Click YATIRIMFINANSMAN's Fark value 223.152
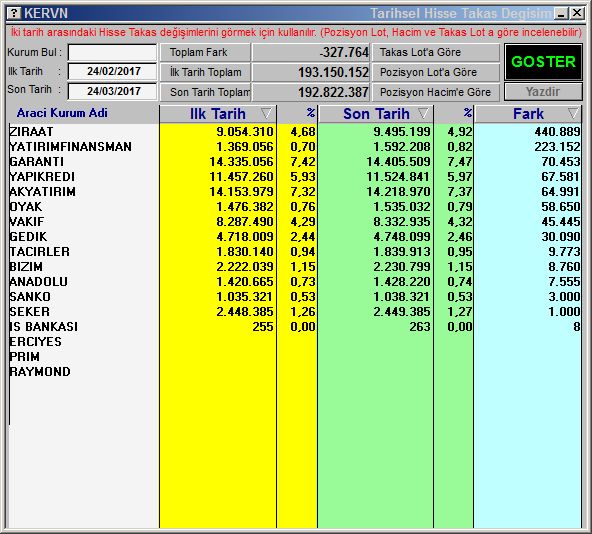The image size is (592, 534). click(557, 147)
